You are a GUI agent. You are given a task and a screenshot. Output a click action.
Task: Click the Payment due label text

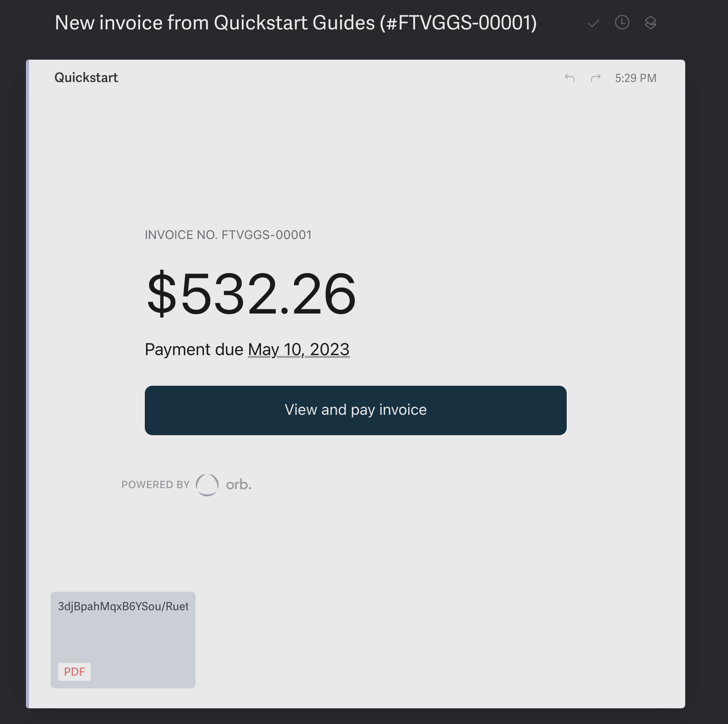[x=194, y=349]
